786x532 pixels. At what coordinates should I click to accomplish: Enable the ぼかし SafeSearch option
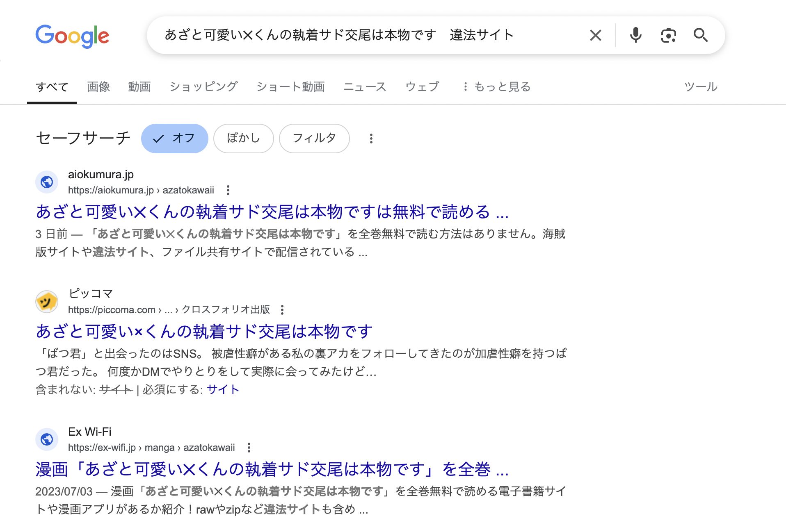click(243, 139)
